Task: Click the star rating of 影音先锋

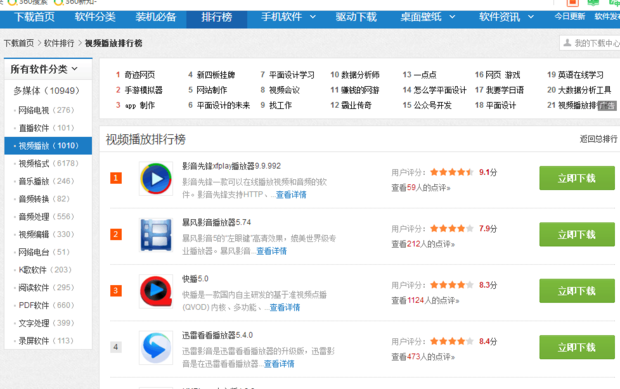Action: click(452, 172)
